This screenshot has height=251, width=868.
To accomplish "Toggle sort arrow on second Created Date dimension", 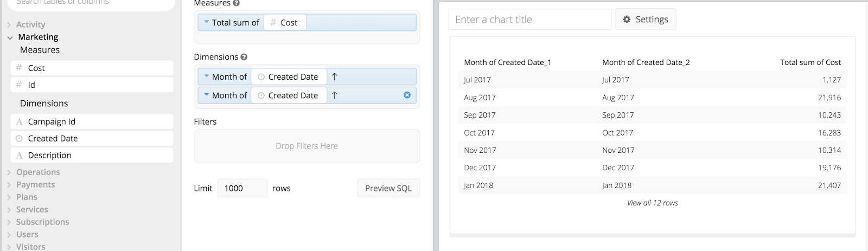I will point(335,95).
